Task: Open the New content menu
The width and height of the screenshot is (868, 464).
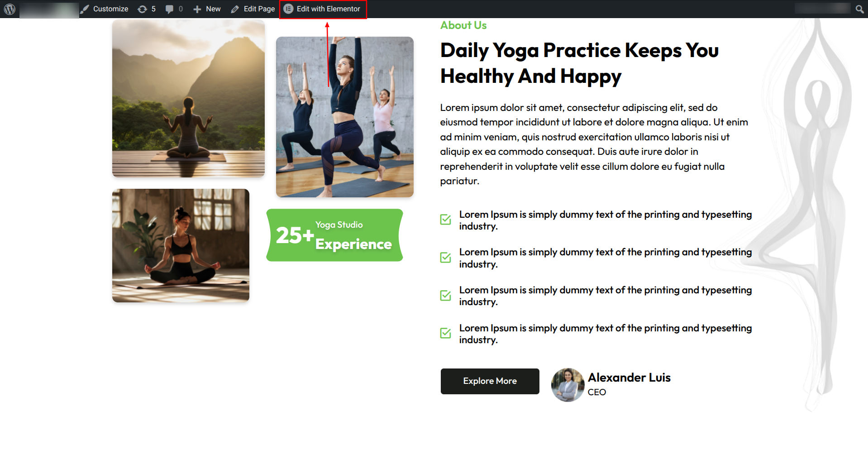Action: pos(207,9)
